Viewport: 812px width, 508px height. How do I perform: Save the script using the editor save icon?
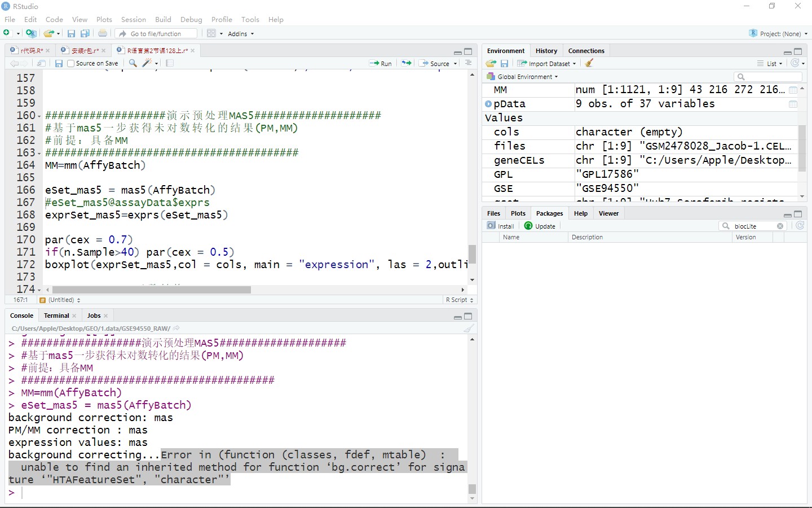click(x=59, y=63)
